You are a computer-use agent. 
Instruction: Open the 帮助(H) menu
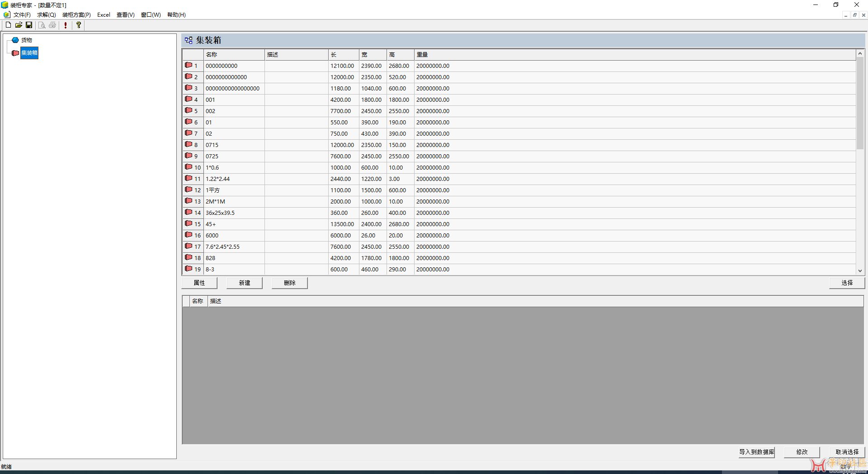[x=176, y=15]
